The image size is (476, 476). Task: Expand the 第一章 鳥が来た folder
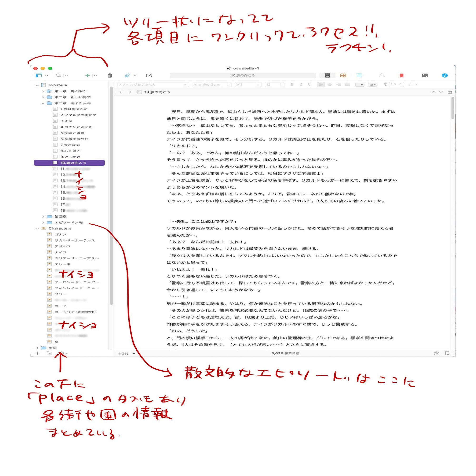click(x=43, y=91)
